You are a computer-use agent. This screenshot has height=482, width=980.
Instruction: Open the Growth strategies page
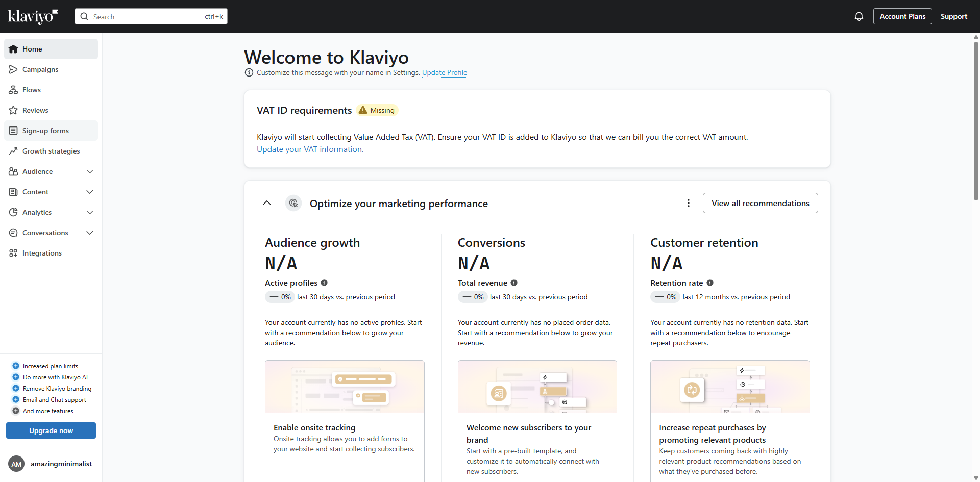[51, 151]
